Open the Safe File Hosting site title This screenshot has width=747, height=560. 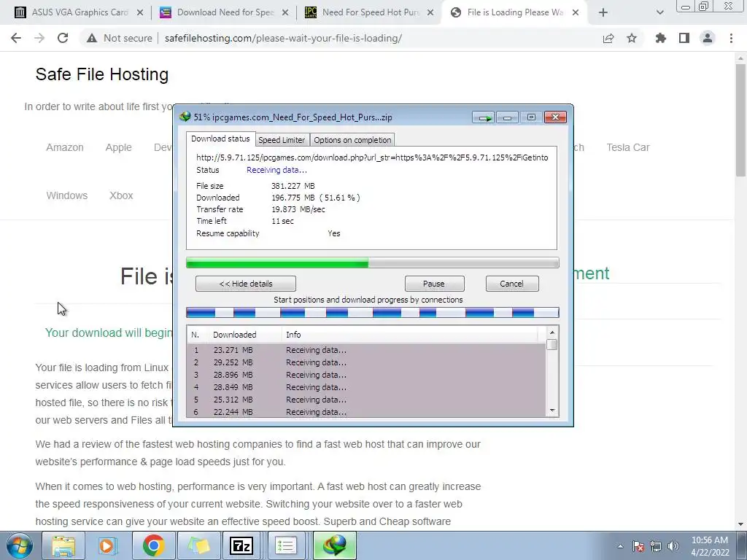pos(102,74)
